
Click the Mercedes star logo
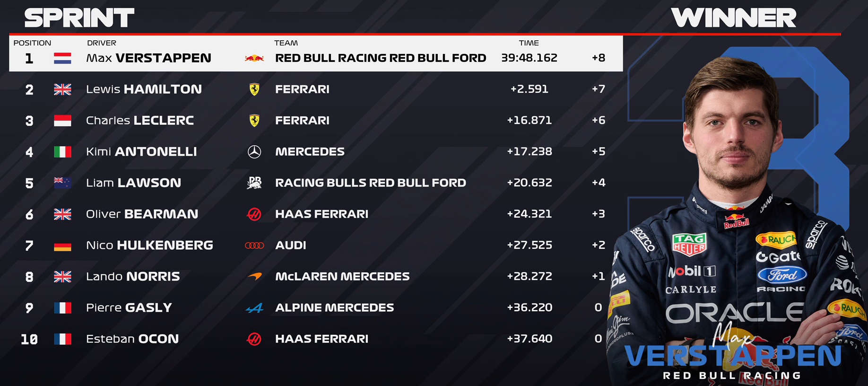click(x=254, y=152)
